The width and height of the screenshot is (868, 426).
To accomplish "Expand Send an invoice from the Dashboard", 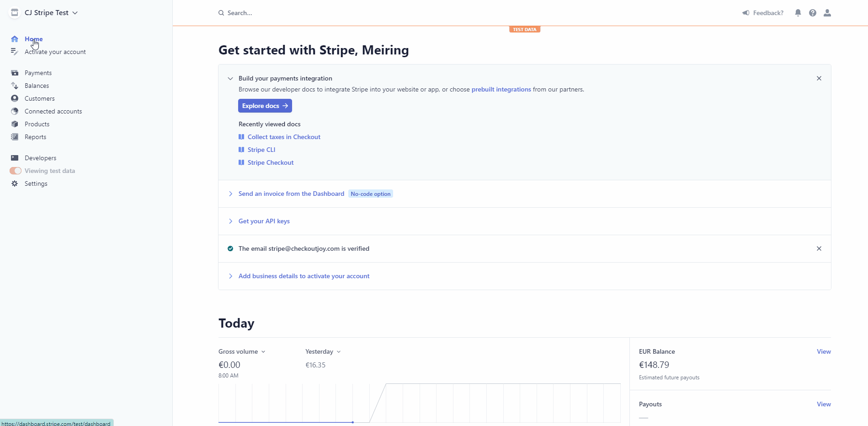I will (230, 194).
